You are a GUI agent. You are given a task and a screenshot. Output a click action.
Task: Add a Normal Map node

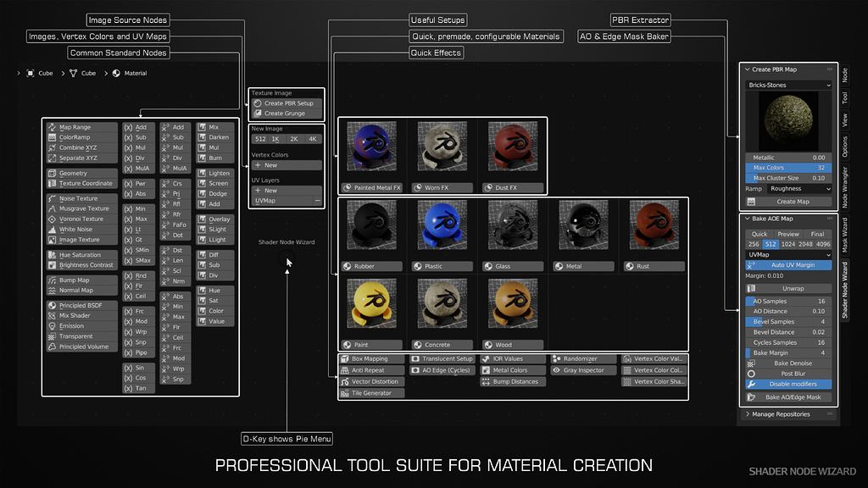point(82,290)
